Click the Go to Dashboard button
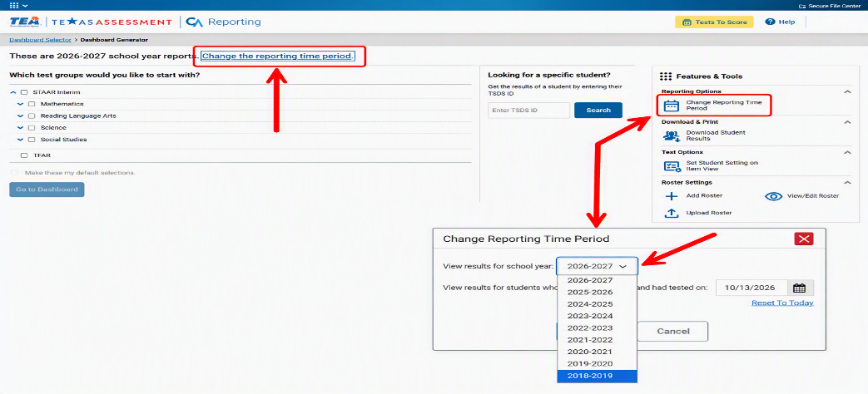868x394 pixels. (47, 190)
